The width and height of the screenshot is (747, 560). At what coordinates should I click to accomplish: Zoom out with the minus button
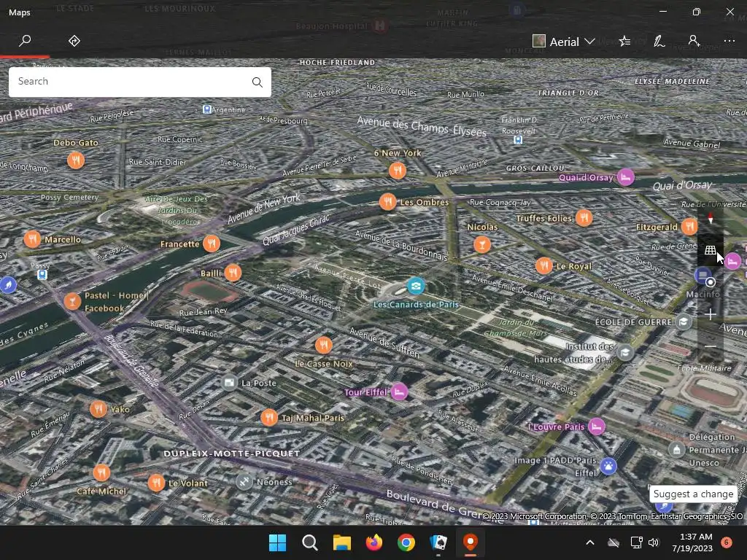click(x=711, y=346)
